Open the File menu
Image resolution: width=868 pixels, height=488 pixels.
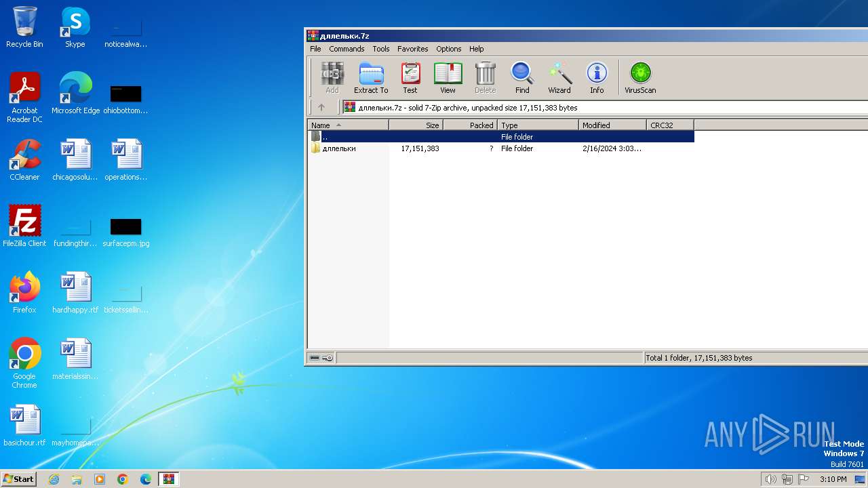point(315,49)
